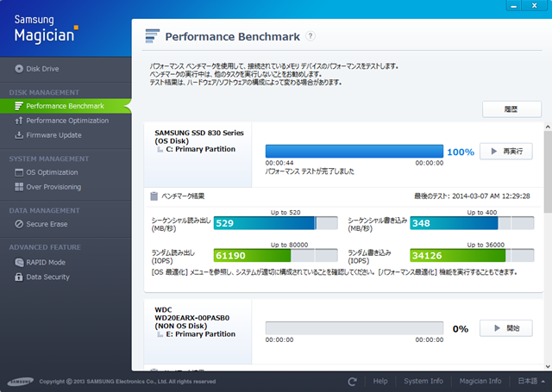Image resolution: width=552 pixels, height=392 pixels.
Task: Click the Performance Benchmark title bars icon
Action: 153,36
